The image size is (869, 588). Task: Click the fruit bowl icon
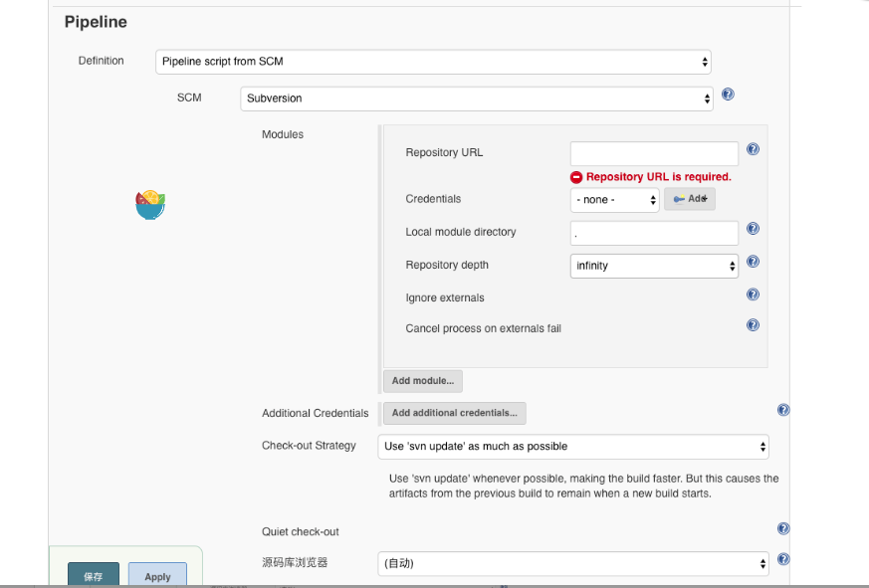click(x=150, y=205)
